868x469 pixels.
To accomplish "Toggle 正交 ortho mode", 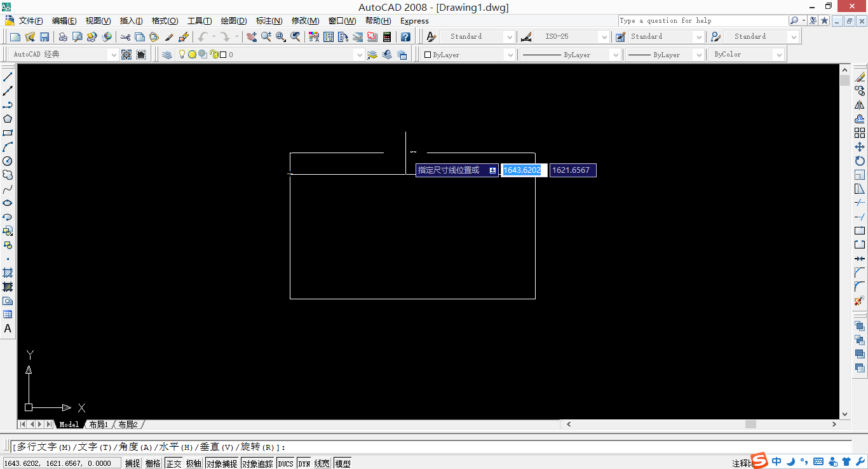I will point(173,463).
